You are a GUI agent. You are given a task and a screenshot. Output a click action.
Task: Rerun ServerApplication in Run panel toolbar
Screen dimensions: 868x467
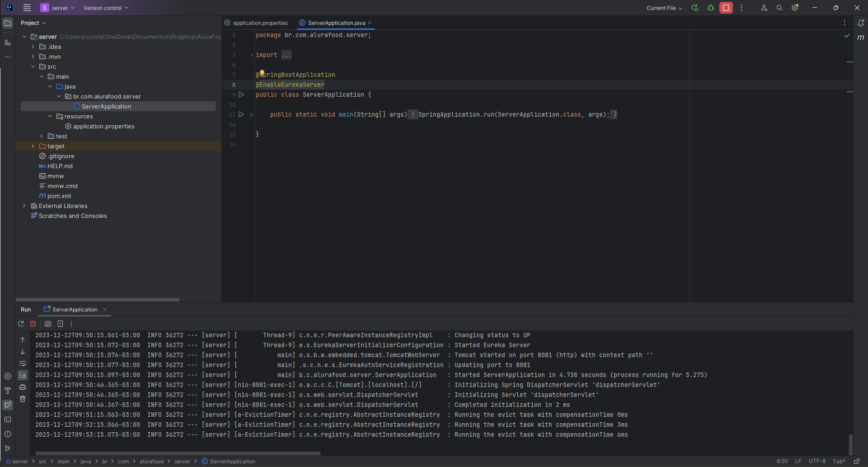pyautogui.click(x=21, y=324)
